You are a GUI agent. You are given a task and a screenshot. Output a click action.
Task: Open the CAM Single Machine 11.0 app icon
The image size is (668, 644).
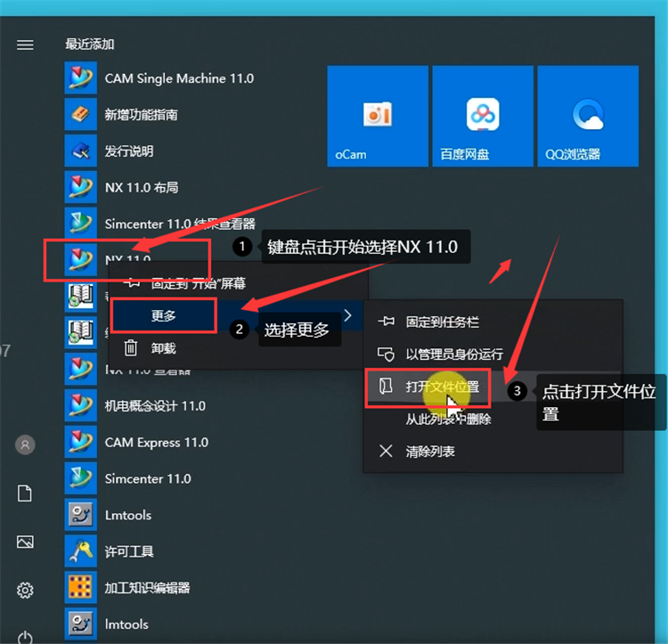(x=80, y=78)
